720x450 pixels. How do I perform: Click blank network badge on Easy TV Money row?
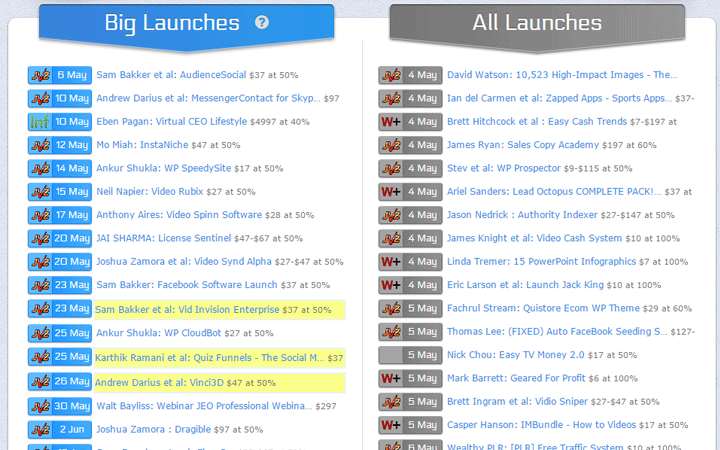pyautogui.click(x=391, y=355)
